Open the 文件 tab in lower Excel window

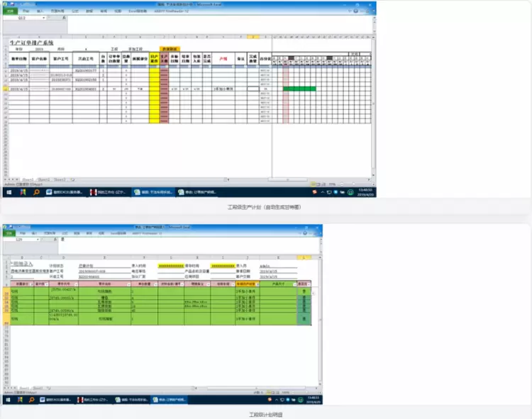pyautogui.click(x=9, y=233)
